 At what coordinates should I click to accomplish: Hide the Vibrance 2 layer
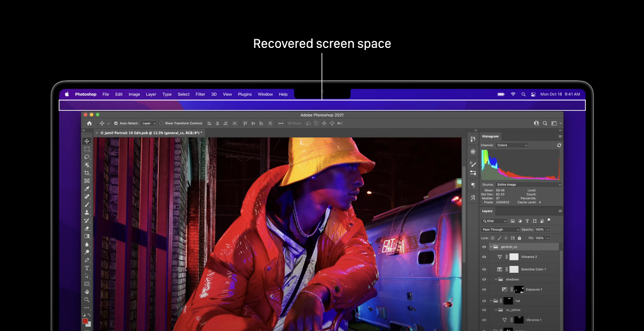click(x=484, y=257)
